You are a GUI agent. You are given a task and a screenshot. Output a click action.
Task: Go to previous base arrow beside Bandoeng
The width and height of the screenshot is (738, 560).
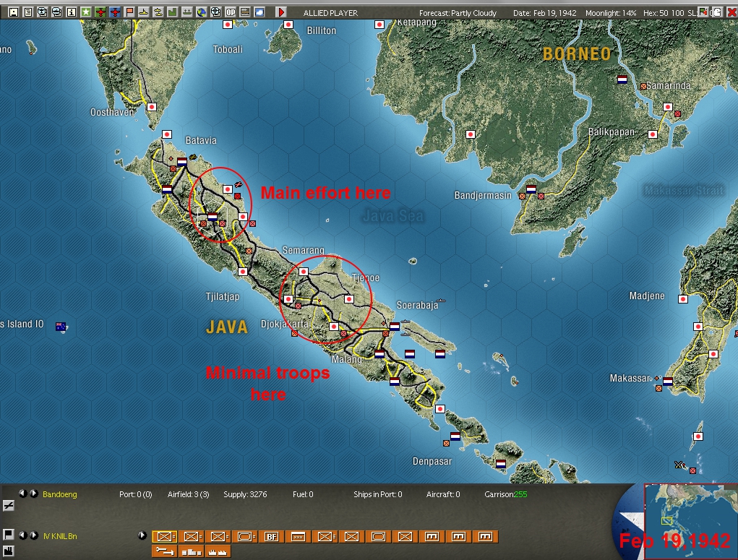[x=22, y=494]
